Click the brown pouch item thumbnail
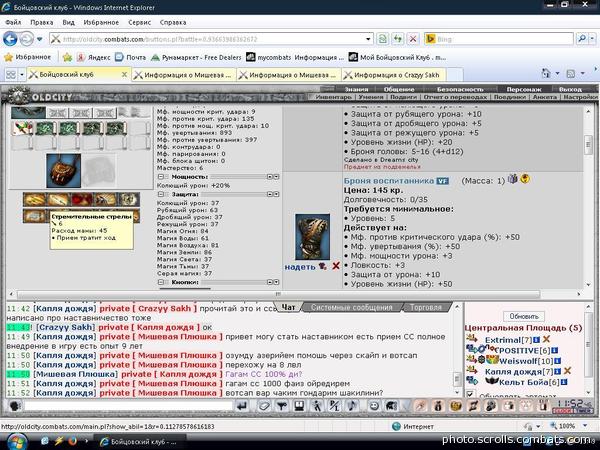Viewport: 600px width, 450px height. coord(64,171)
